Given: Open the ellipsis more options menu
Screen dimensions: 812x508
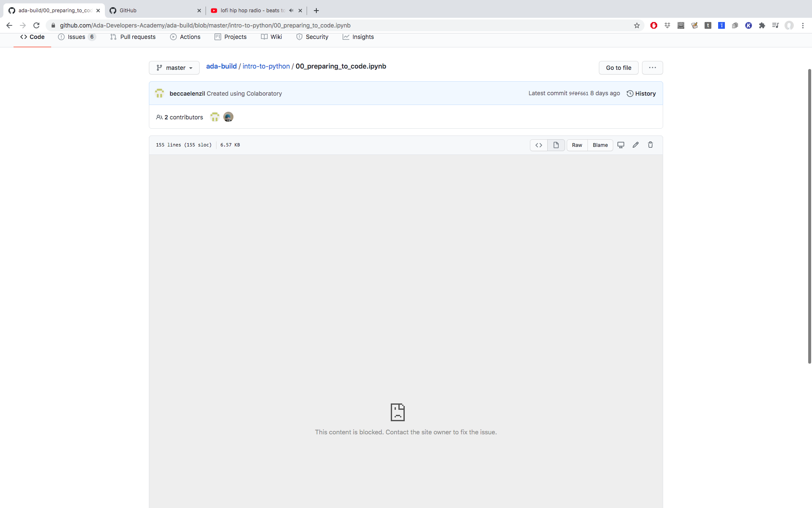Looking at the screenshot, I should click(x=652, y=68).
